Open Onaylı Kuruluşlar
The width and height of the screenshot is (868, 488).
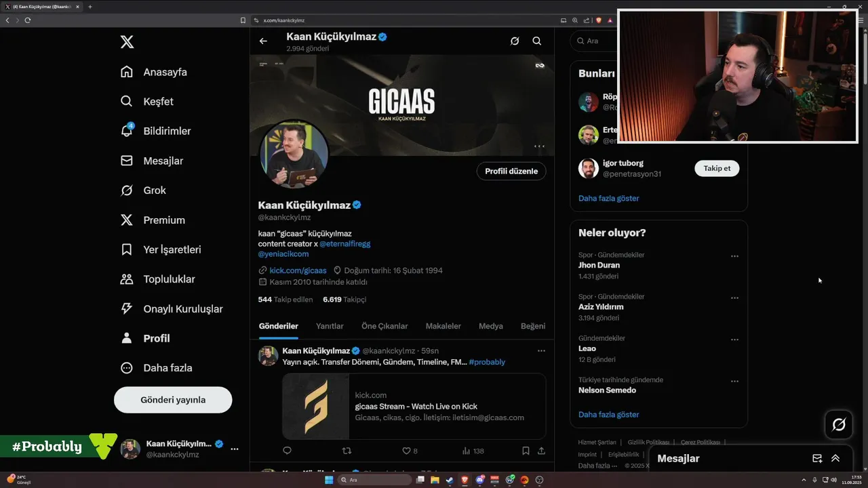click(172, 309)
